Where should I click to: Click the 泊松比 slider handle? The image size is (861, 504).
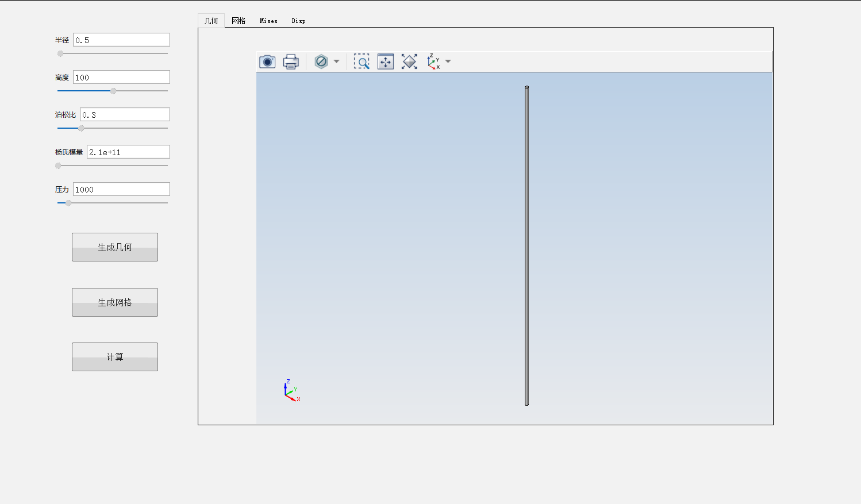(x=81, y=128)
